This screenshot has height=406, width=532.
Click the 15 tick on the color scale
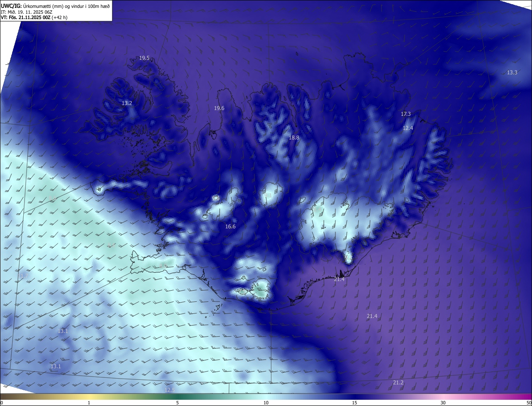[355, 403]
